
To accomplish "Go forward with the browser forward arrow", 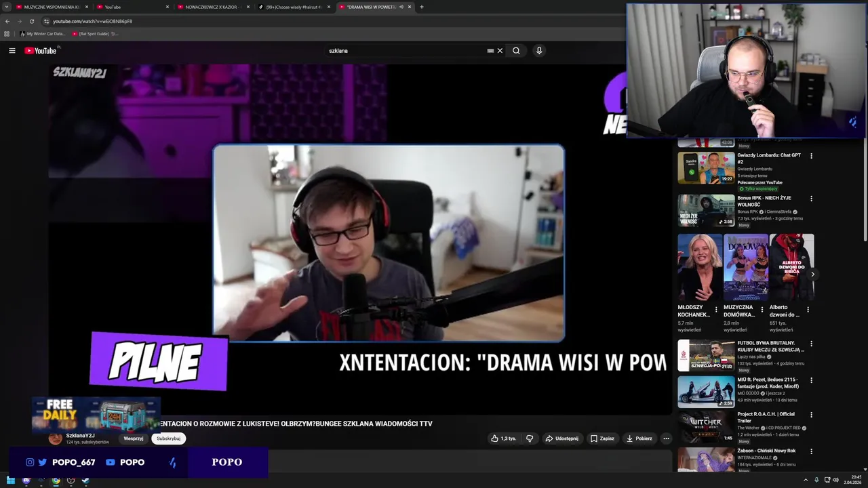I will tap(19, 21).
